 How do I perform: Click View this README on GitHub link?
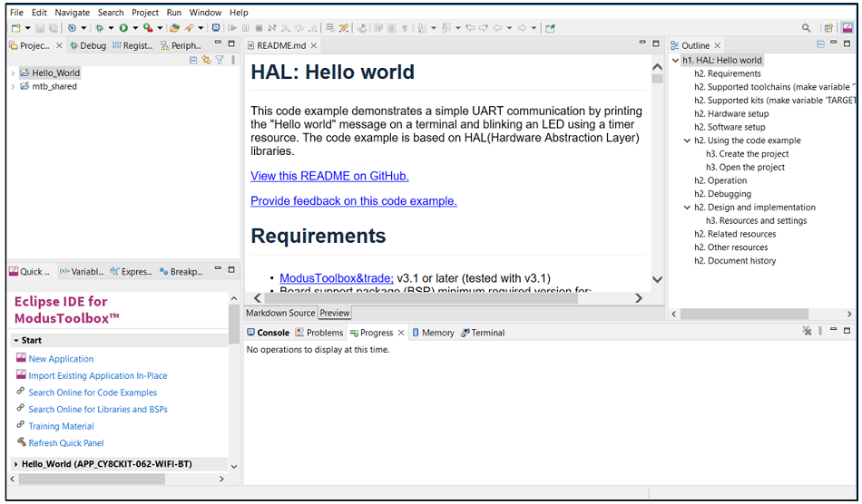[x=330, y=176]
